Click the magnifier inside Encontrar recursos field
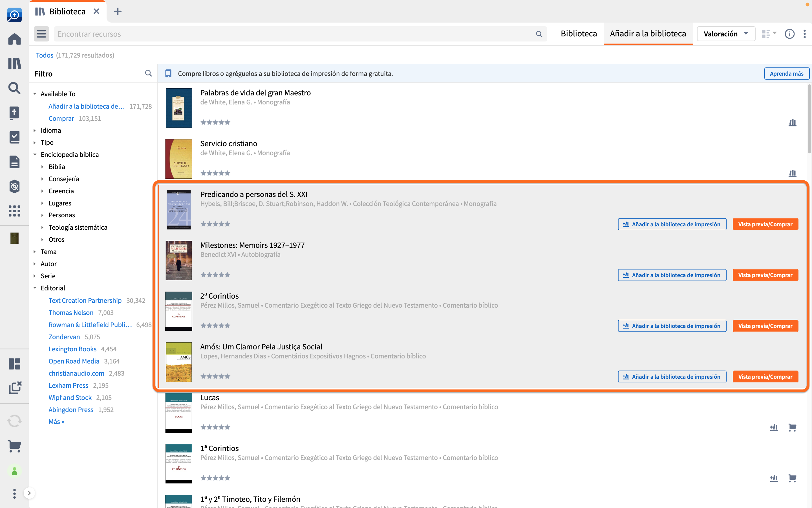 point(539,34)
